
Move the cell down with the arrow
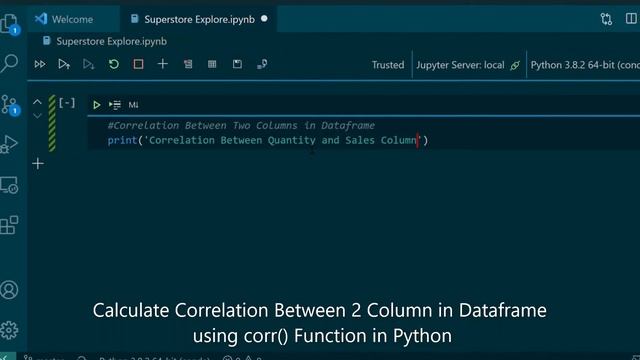(37, 116)
